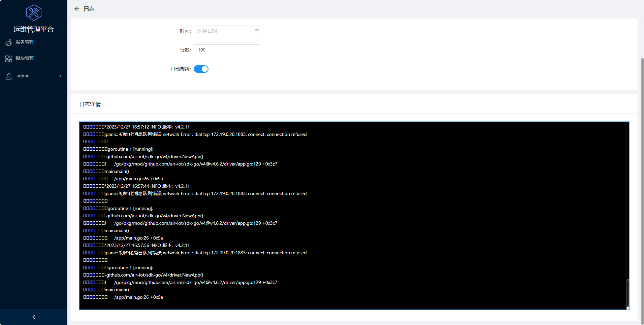Click the 16:57:44 INFO log line
The image size is (644, 325).
click(x=136, y=186)
